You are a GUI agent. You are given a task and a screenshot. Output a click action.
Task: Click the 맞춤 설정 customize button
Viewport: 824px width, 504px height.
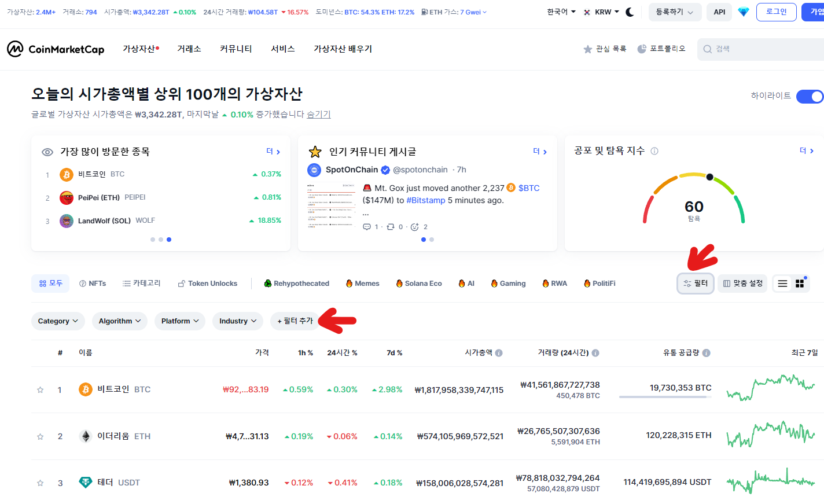point(742,284)
